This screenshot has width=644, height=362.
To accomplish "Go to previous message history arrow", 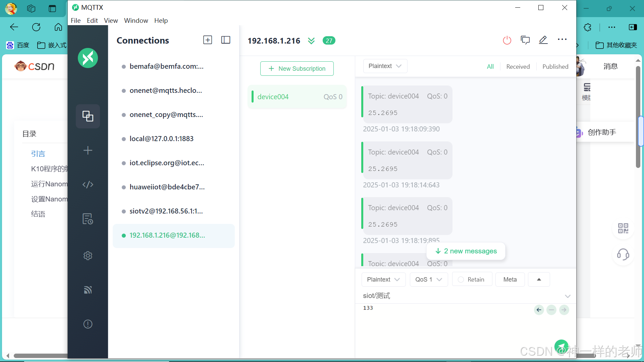I will coord(539,310).
